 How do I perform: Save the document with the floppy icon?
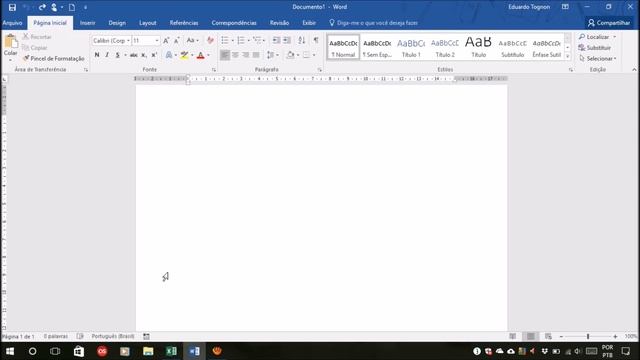point(12,7)
